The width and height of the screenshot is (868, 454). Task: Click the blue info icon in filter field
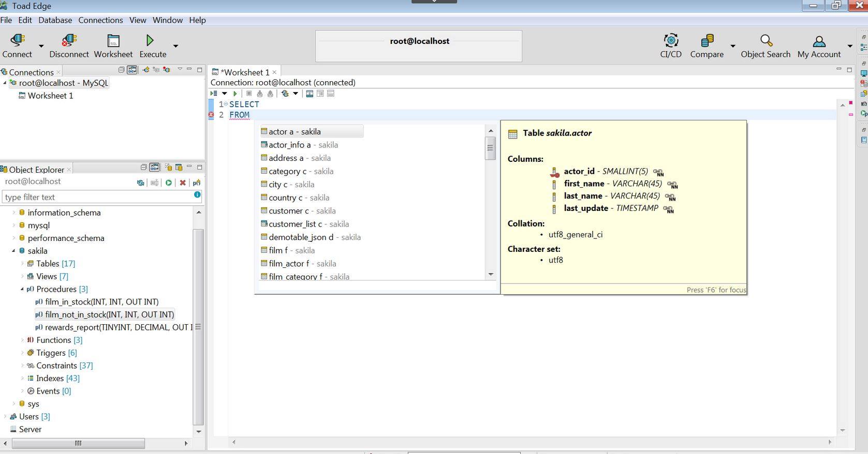(197, 194)
